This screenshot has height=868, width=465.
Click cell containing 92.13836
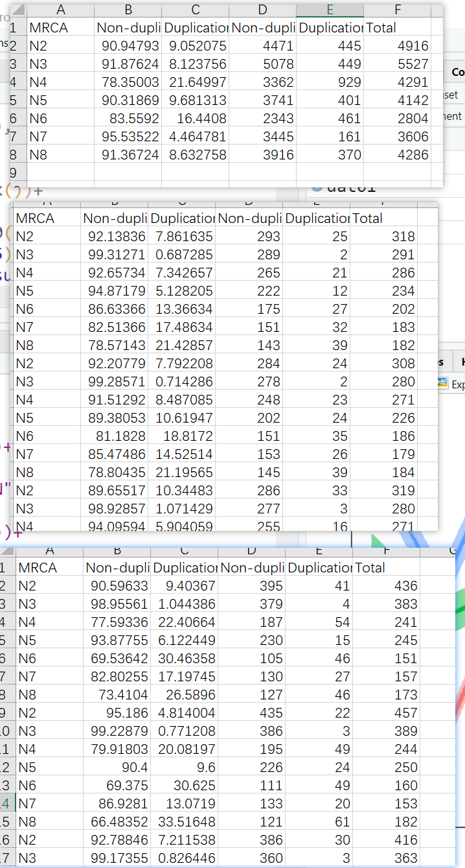[115, 236]
